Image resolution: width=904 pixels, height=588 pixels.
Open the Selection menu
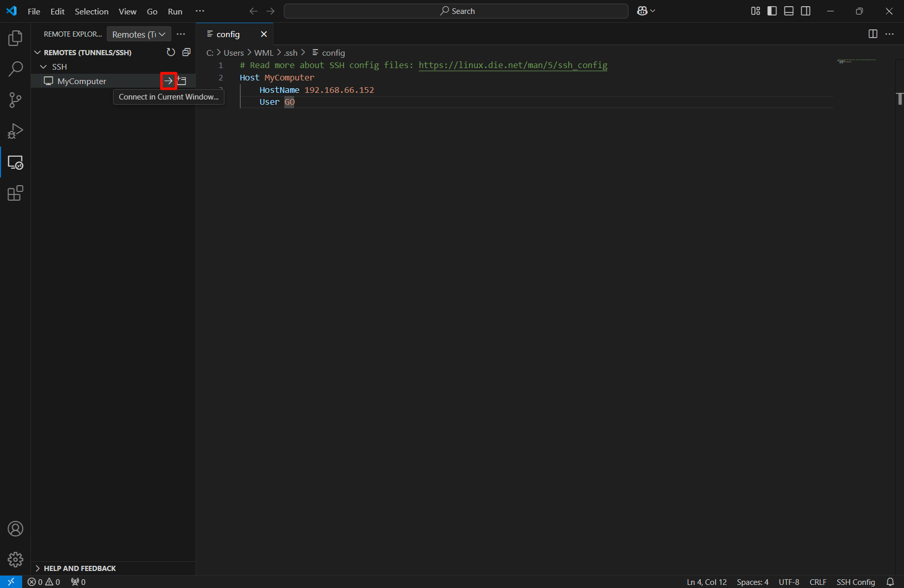[91, 11]
